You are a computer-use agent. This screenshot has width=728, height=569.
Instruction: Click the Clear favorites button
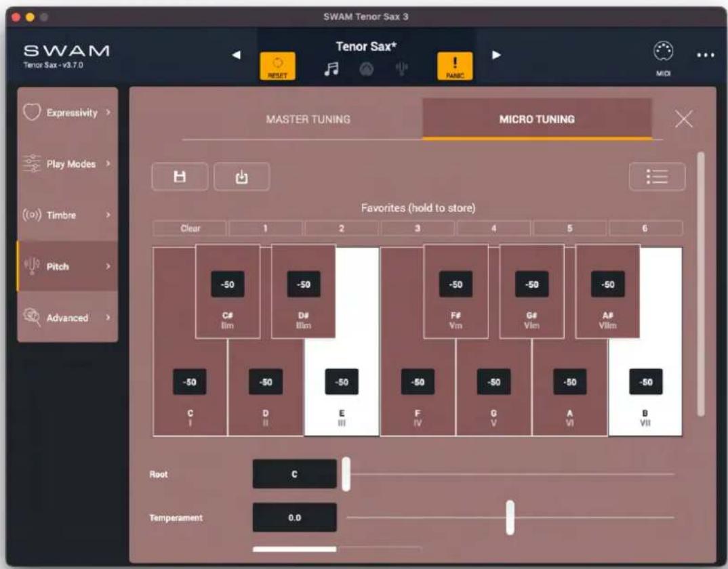190,228
